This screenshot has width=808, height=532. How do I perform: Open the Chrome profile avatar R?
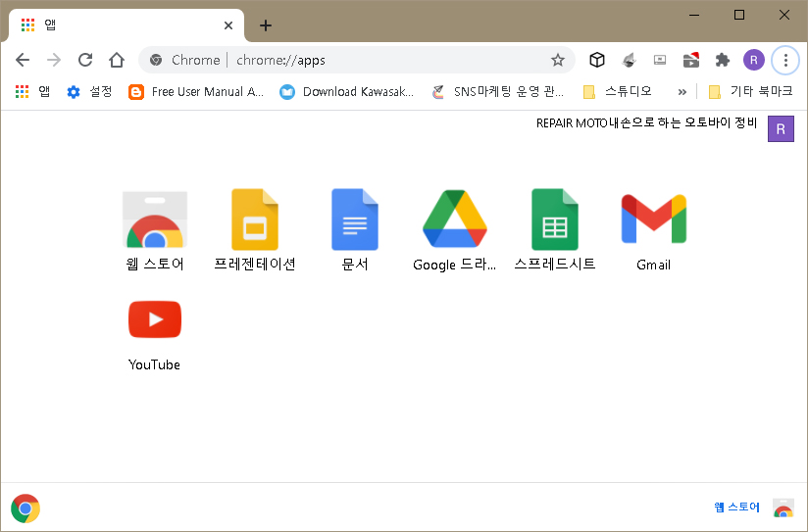(x=754, y=60)
